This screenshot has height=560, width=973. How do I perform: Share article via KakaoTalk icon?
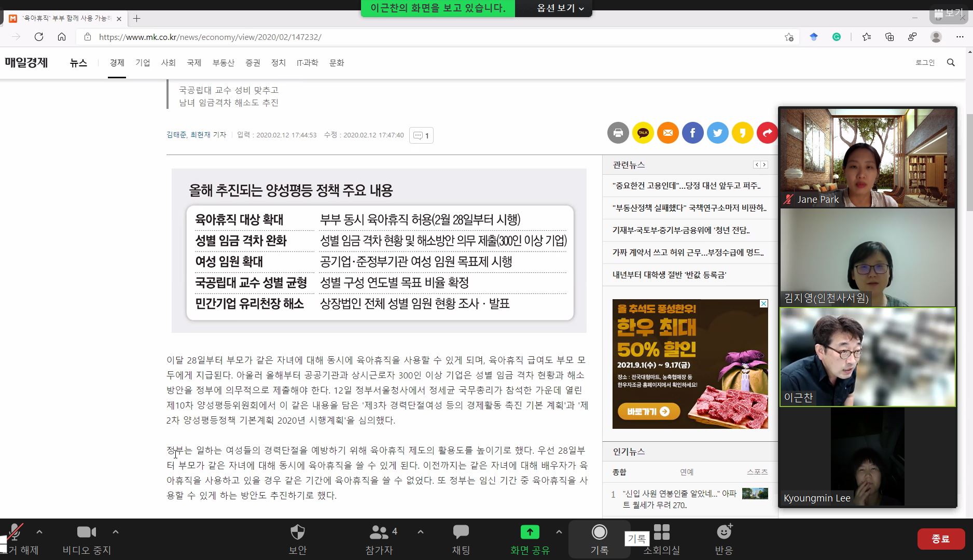pyautogui.click(x=643, y=133)
